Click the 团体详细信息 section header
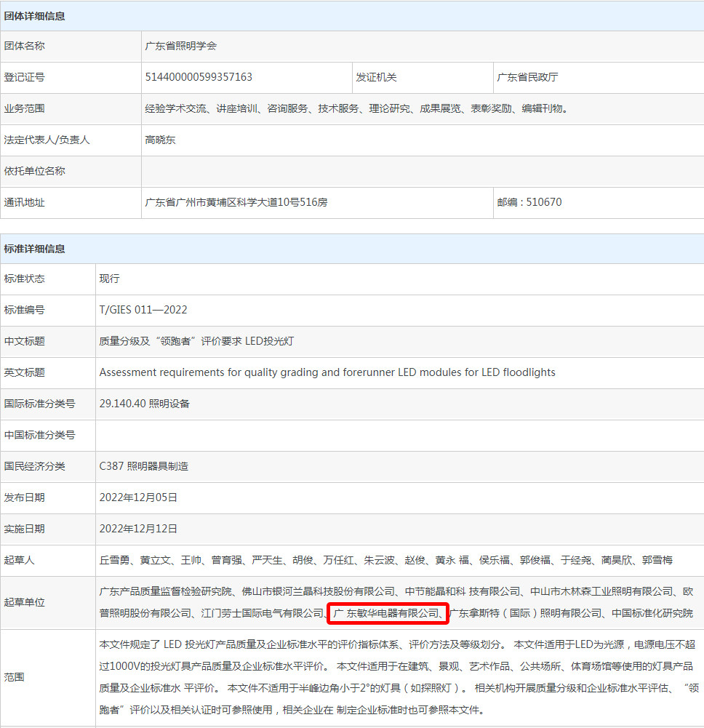 click(x=35, y=16)
